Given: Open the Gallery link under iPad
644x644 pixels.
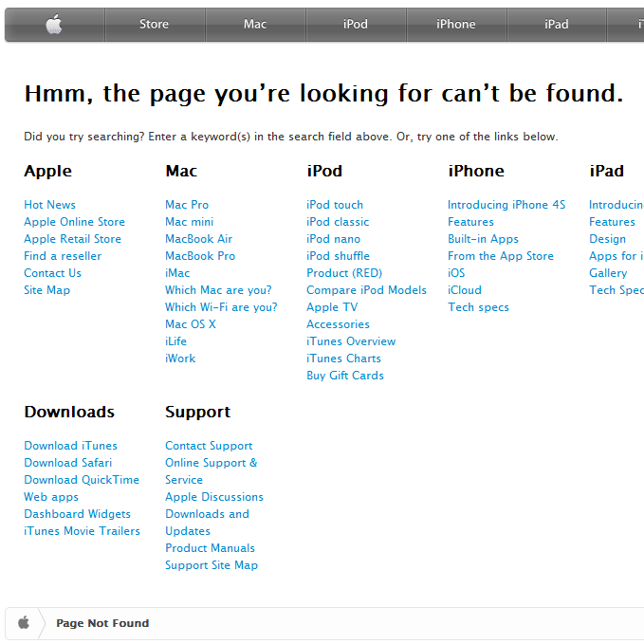Looking at the screenshot, I should coord(608,273).
